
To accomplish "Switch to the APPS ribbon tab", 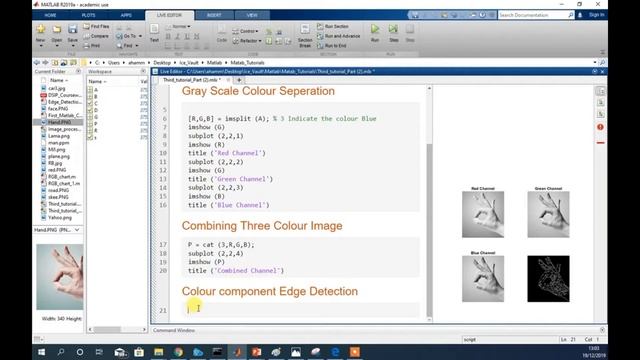I will 126,15.
